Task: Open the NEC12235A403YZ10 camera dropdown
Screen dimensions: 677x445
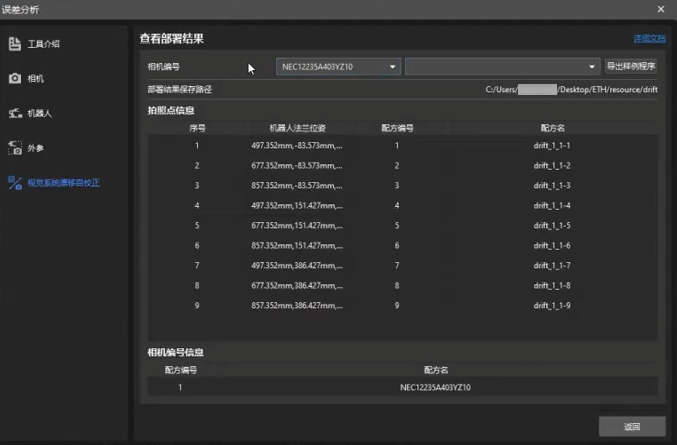Action: tap(338, 66)
